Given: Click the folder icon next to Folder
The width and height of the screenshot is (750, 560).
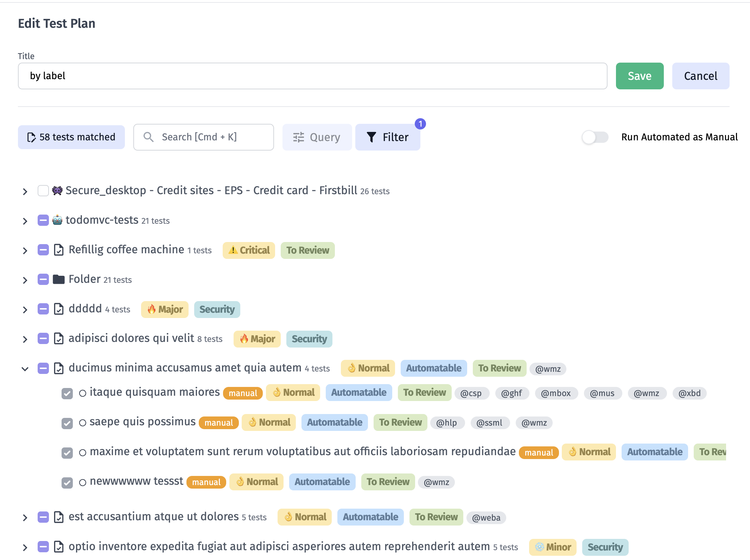Looking at the screenshot, I should (59, 280).
